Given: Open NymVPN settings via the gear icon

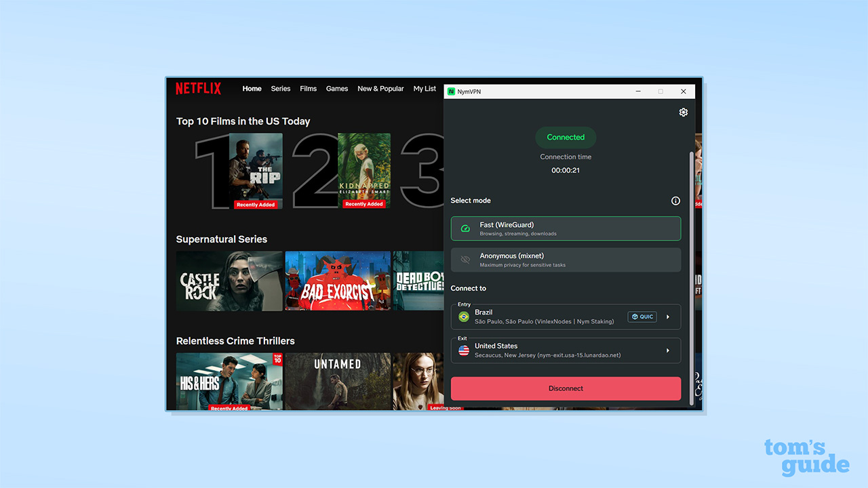Looking at the screenshot, I should point(683,112).
